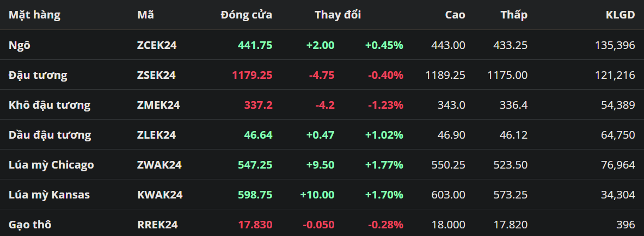Viewport: 644px width, 236px height.
Task: Click ticker code ZCEK24
Action: pos(157,45)
